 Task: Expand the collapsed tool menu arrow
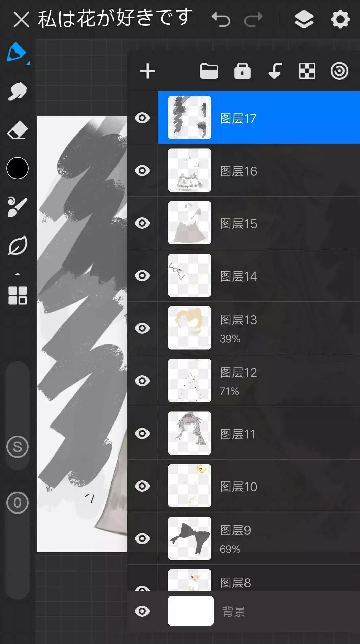click(x=18, y=274)
